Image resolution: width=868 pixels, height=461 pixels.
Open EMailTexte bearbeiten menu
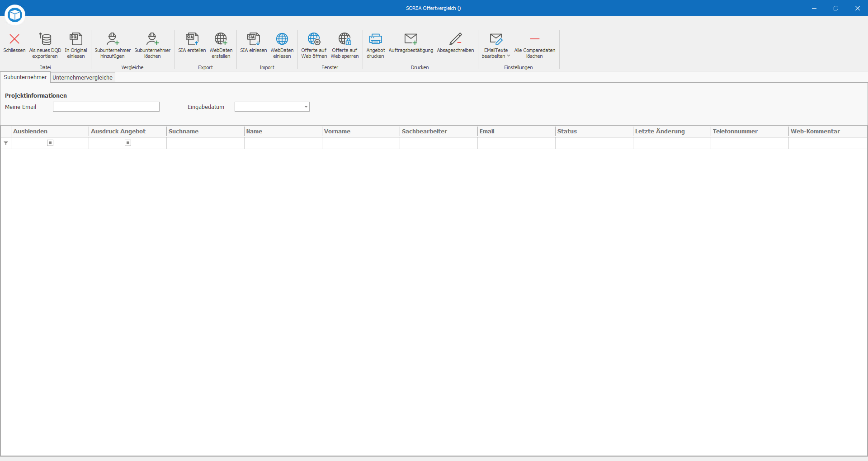coord(496,45)
